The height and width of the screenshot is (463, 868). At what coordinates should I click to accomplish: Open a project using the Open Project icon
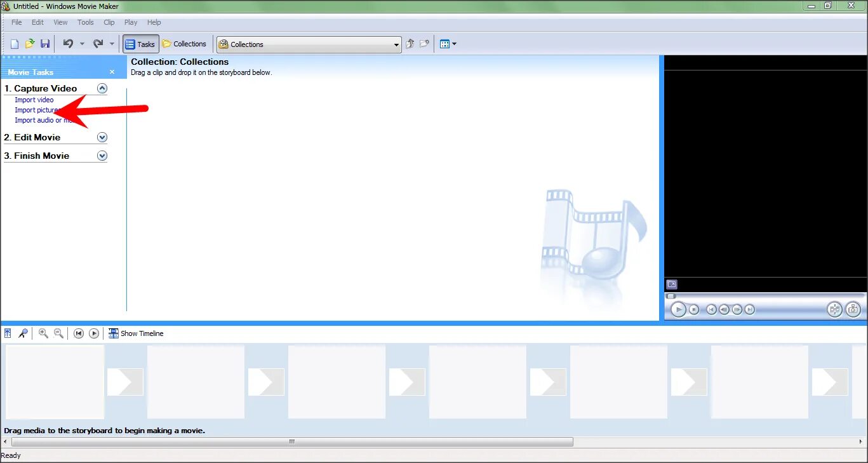pos(29,43)
